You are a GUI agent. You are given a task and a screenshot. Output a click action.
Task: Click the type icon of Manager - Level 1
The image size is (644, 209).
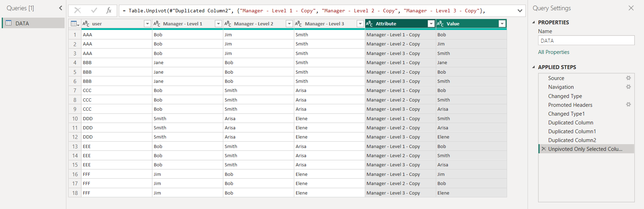(x=157, y=24)
